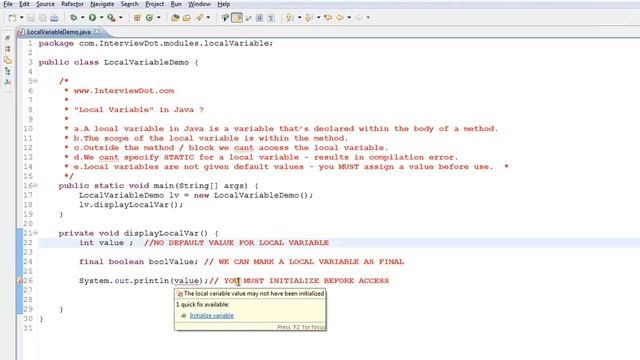Click the Block Selection Mode icon after Mark Occurrences
Screen dimensions: 640x360
[248, 18]
